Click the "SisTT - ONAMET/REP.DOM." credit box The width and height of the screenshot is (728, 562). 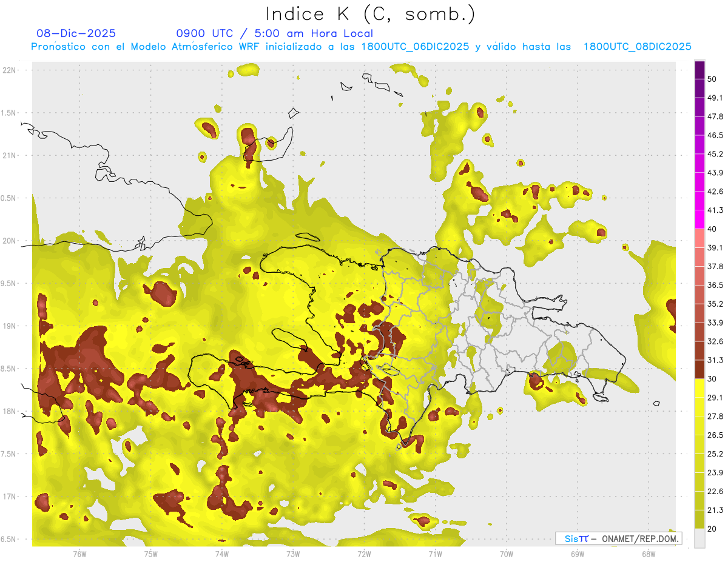(x=618, y=538)
